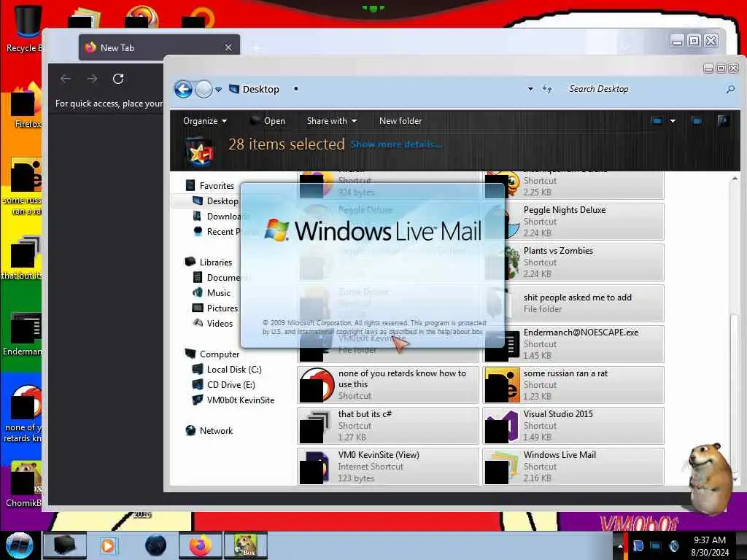Select Desktop under Favorites
Screen dimensions: 747x560
(216, 201)
